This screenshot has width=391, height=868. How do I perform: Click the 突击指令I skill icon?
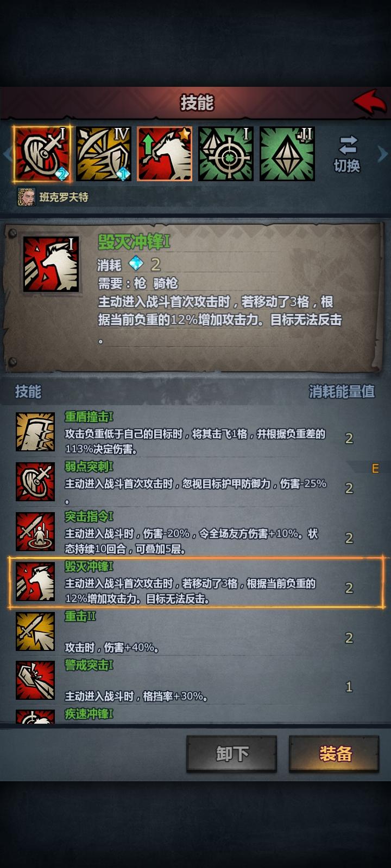[35, 532]
